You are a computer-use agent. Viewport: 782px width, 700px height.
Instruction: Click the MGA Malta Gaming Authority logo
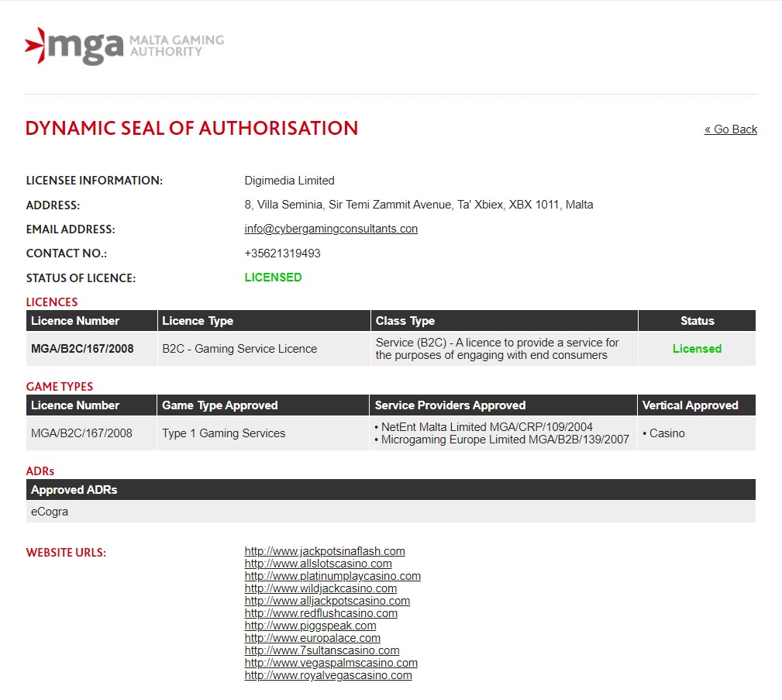click(124, 46)
